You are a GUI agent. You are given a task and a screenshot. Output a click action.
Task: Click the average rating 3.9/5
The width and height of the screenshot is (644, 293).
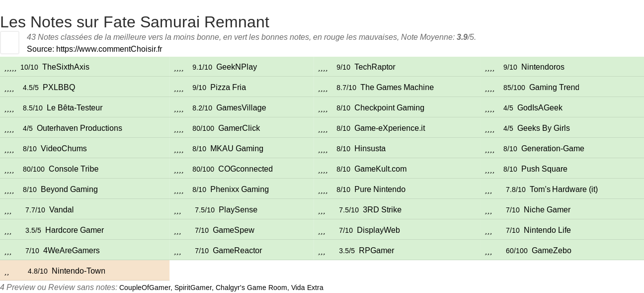[466, 37]
